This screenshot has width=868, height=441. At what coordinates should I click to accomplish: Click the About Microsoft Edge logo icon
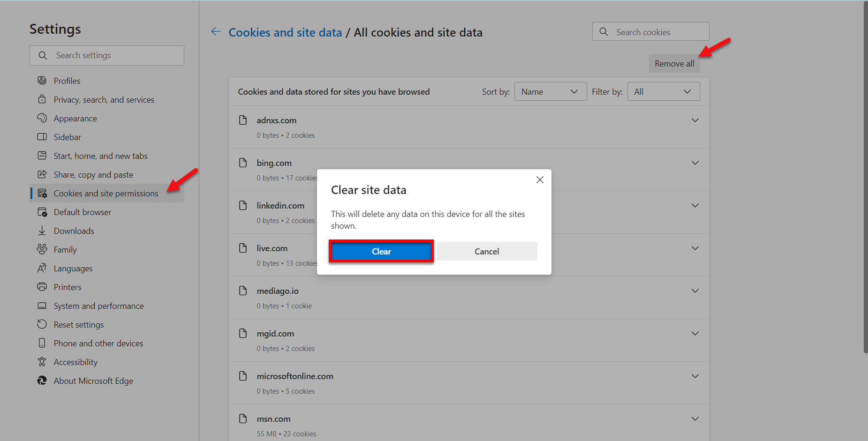click(42, 381)
